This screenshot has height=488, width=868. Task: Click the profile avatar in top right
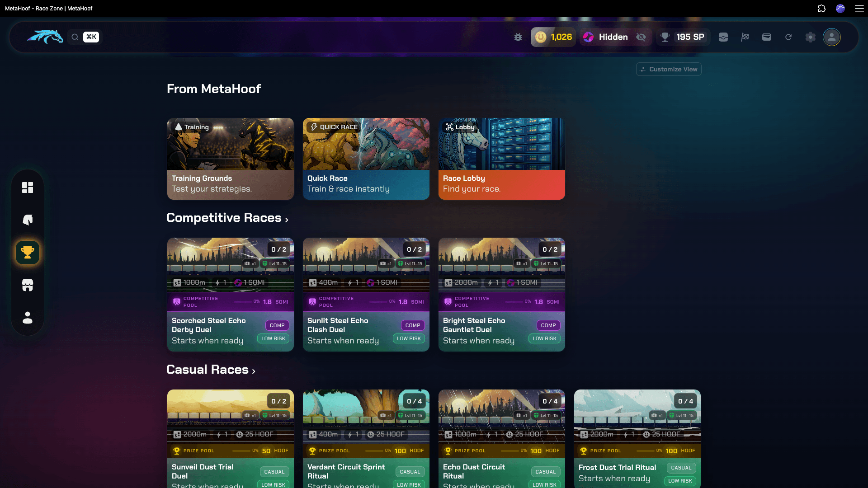pyautogui.click(x=832, y=37)
